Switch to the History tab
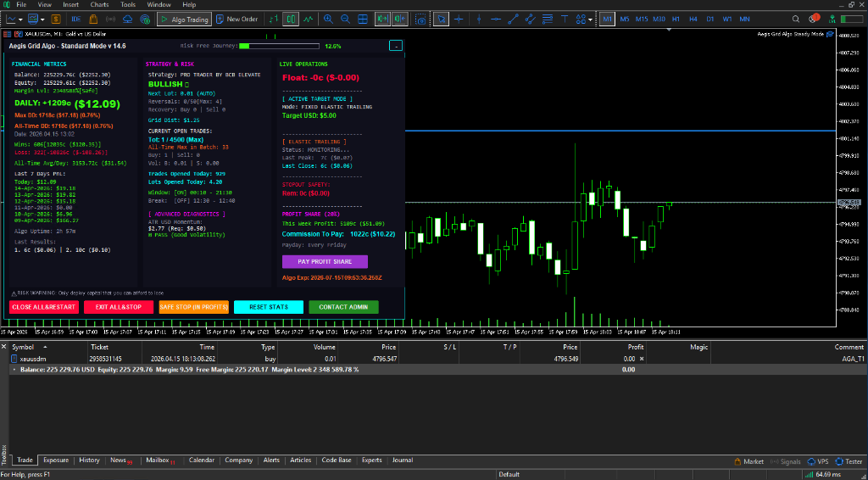Viewport: 868px width, 480px height. click(x=89, y=460)
